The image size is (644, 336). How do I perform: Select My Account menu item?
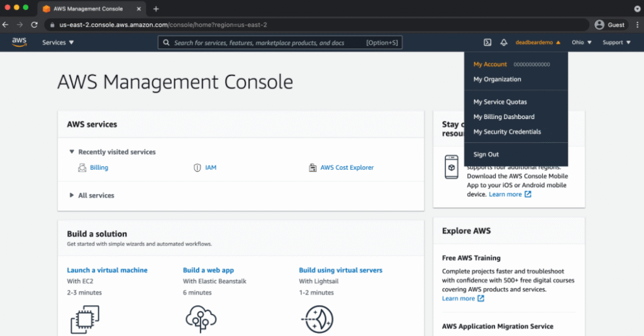(490, 64)
